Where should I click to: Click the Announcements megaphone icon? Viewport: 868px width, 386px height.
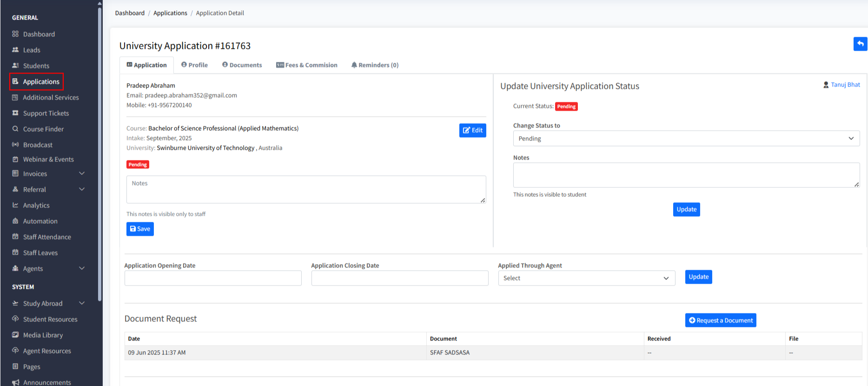point(15,382)
